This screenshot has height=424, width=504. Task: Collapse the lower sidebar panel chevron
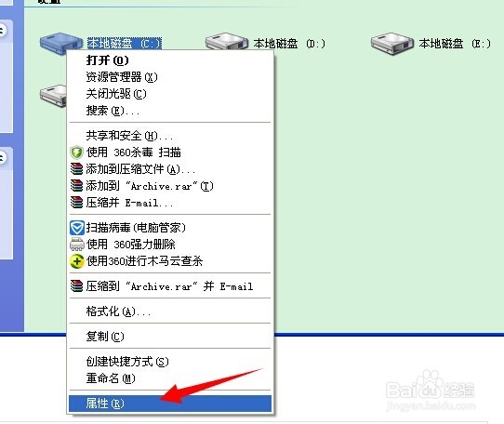pos(2,158)
